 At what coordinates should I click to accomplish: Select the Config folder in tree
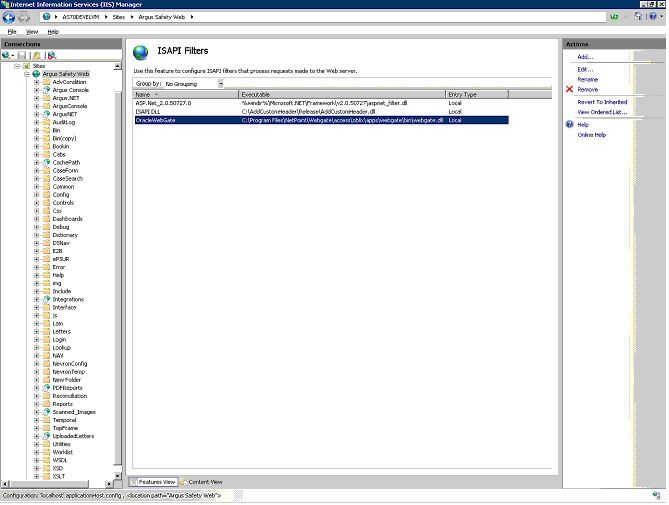[x=61, y=194]
